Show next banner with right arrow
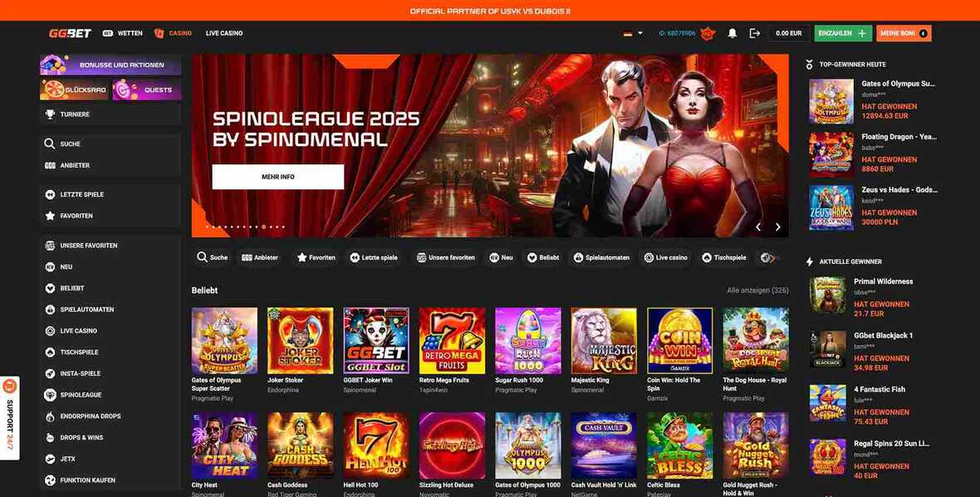 coord(777,227)
